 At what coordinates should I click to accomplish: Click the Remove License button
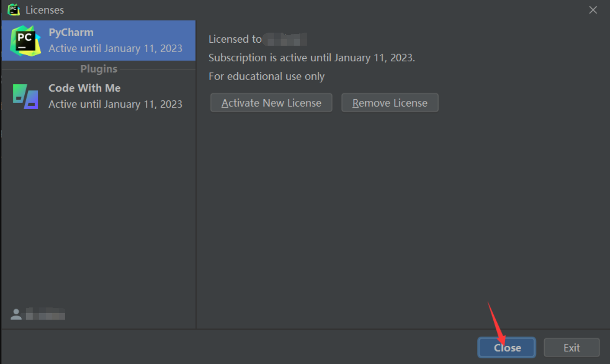point(390,103)
